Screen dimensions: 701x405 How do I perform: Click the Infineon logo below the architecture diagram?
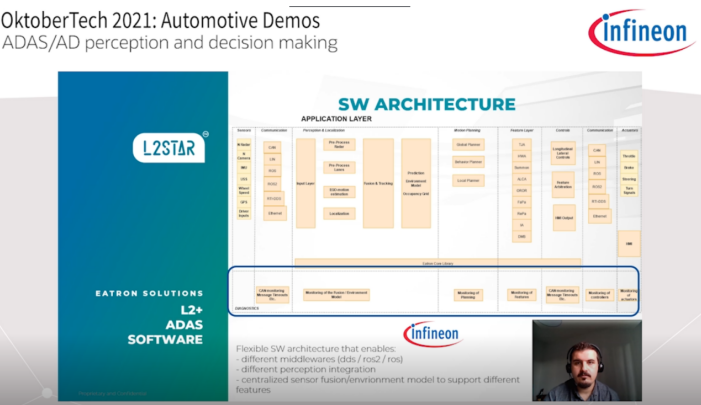[433, 334]
